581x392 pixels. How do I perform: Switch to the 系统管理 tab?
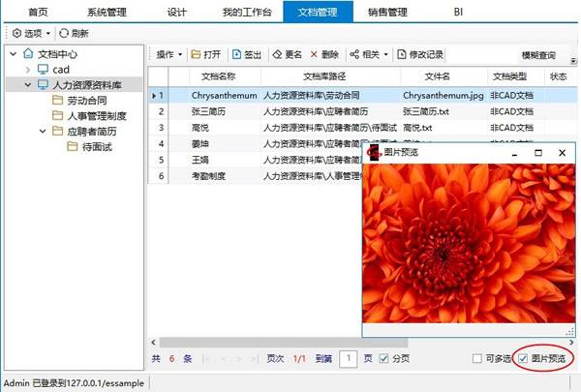tap(107, 12)
